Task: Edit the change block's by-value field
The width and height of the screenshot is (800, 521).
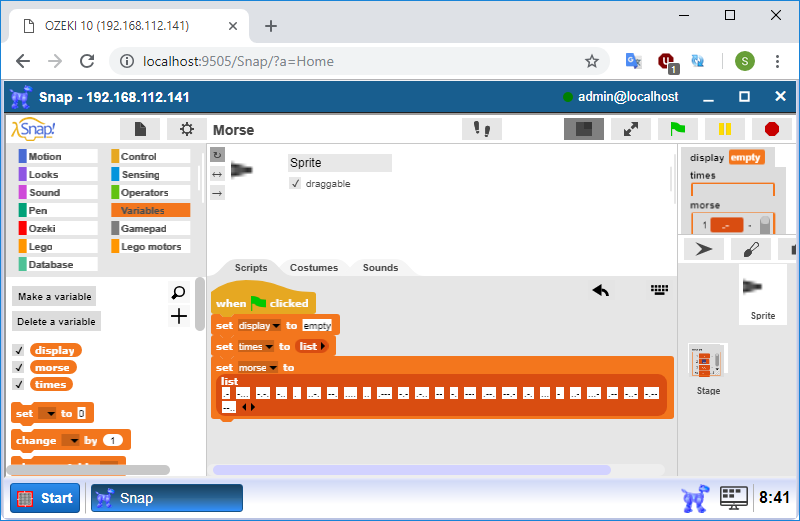Action: [113, 440]
